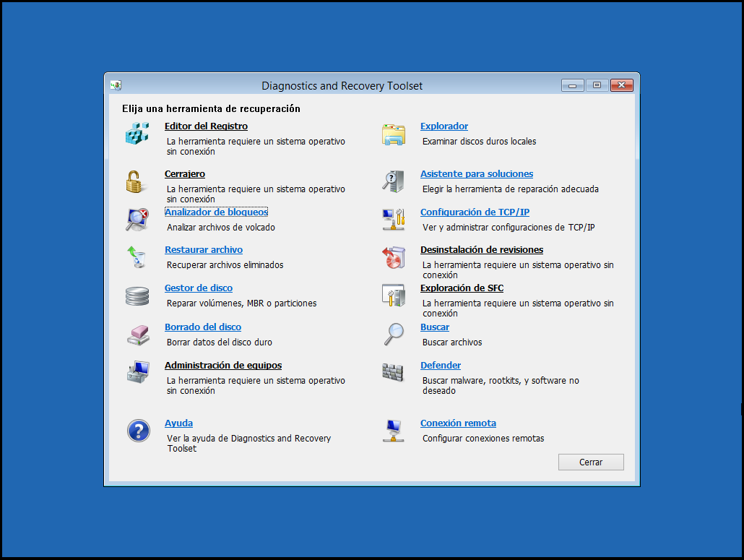The width and height of the screenshot is (744, 560).
Task: Open the Ayuda help link
Action: 178,423
